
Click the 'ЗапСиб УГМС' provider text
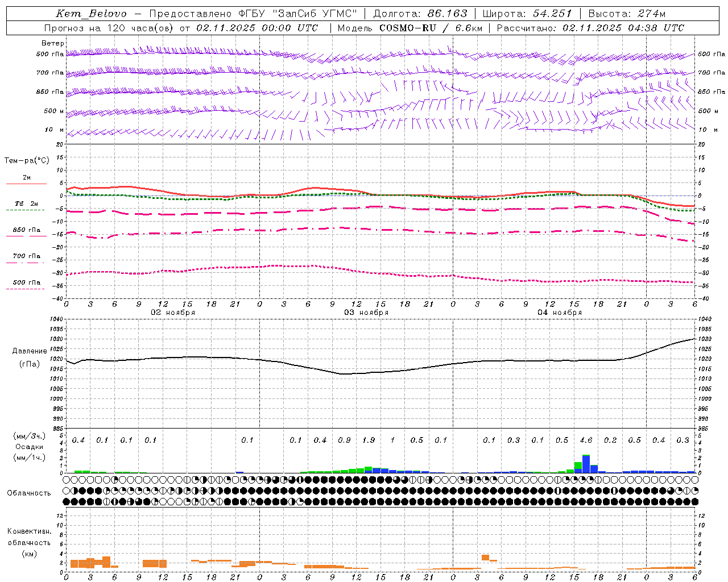tap(315, 14)
